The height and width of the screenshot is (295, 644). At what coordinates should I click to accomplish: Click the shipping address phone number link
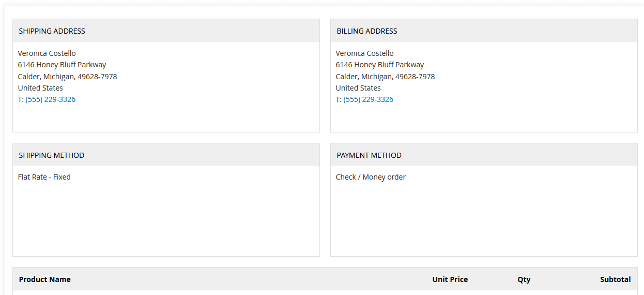[x=50, y=99]
